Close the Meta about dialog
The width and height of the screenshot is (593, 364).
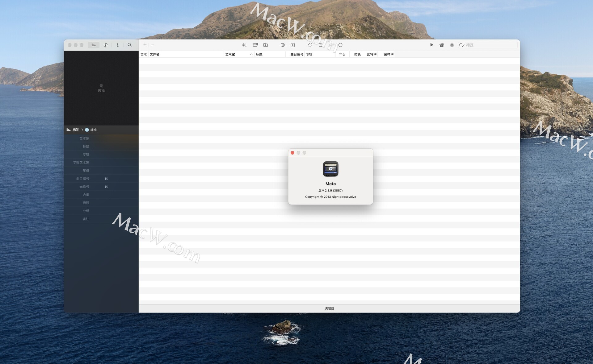point(292,153)
